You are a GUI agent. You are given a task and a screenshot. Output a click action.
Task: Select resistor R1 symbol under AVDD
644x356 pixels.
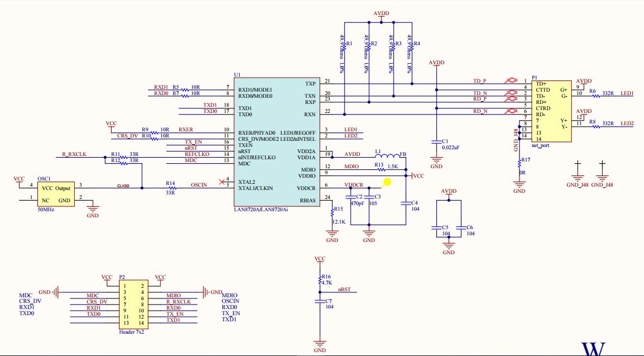click(x=345, y=46)
